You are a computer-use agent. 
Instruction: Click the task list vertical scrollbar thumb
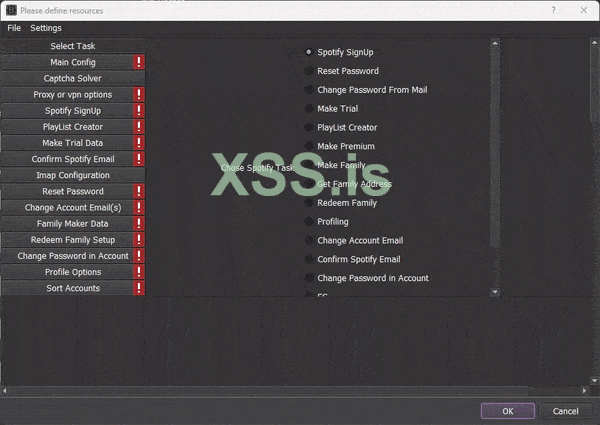pos(495,147)
